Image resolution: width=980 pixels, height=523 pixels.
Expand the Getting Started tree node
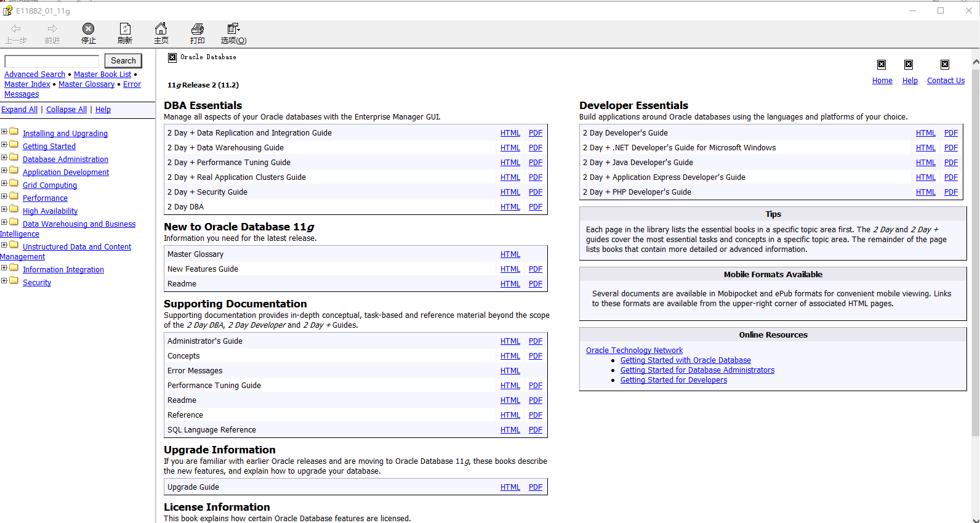click(x=4, y=145)
